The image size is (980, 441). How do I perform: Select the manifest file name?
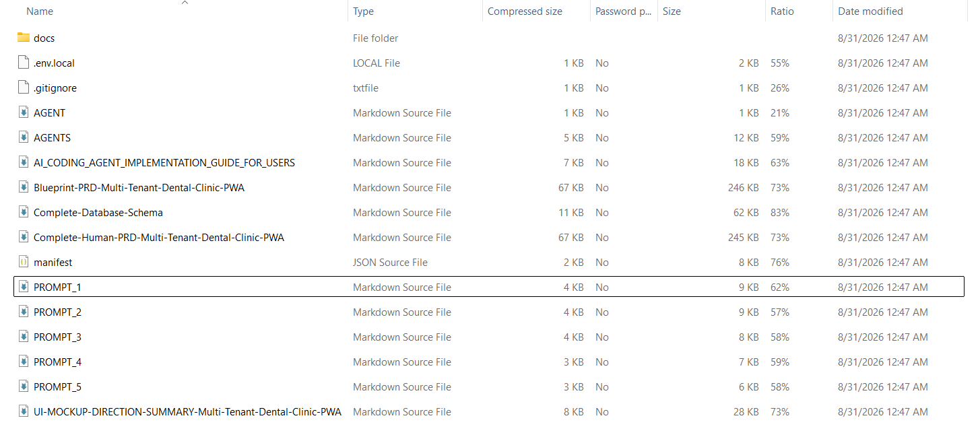pyautogui.click(x=53, y=263)
